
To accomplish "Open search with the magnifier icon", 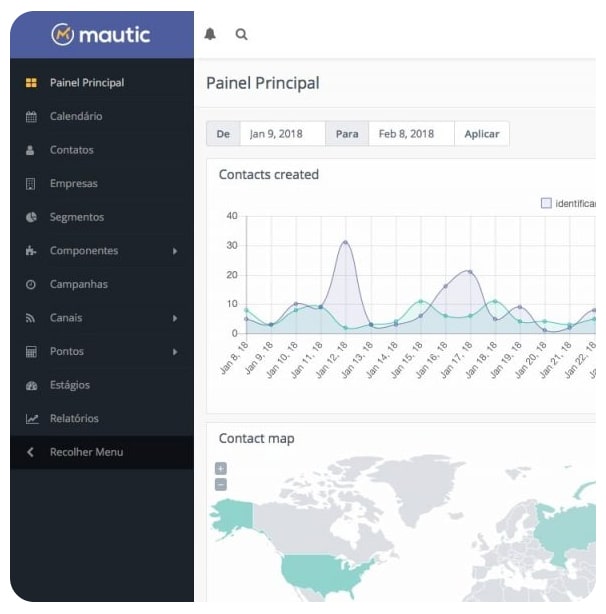I will click(241, 34).
